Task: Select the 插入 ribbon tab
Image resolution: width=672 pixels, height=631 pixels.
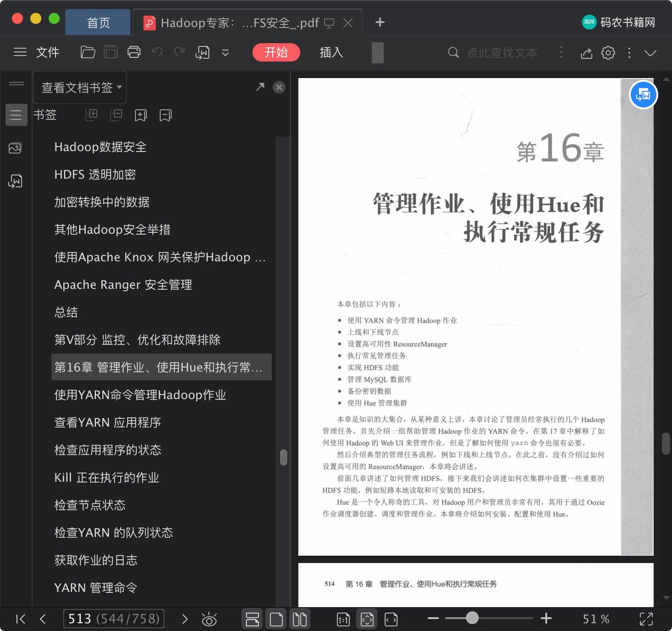Action: pyautogui.click(x=331, y=52)
